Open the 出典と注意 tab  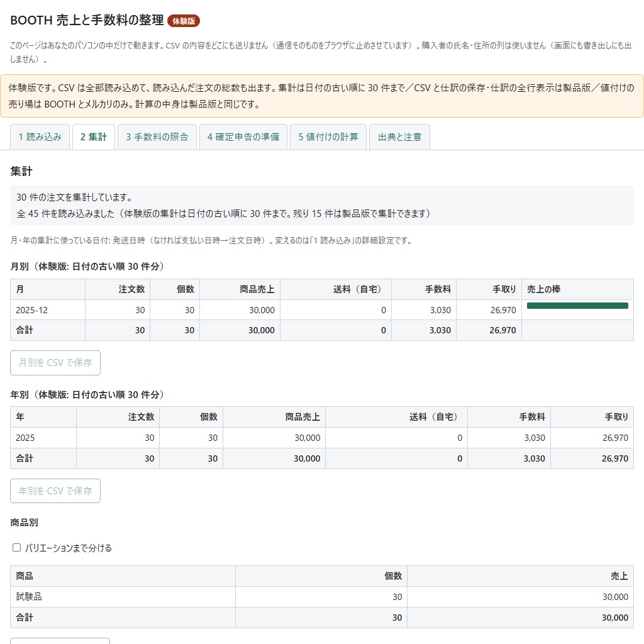coord(399,136)
